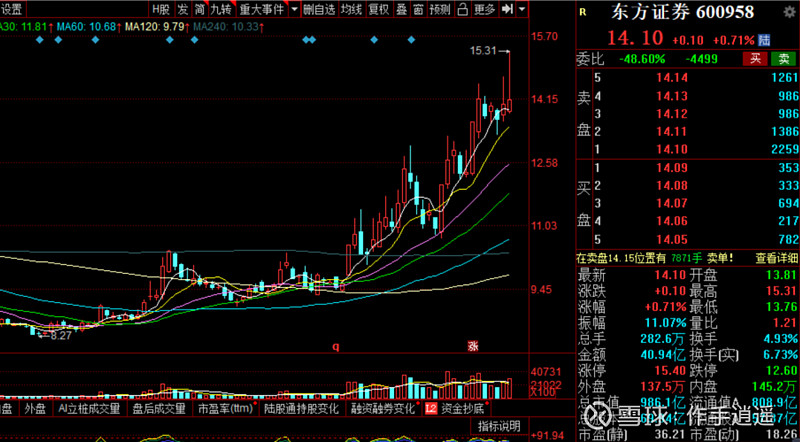Click the 叠 overlay button
Viewport: 800px width, 442px height.
(402, 9)
